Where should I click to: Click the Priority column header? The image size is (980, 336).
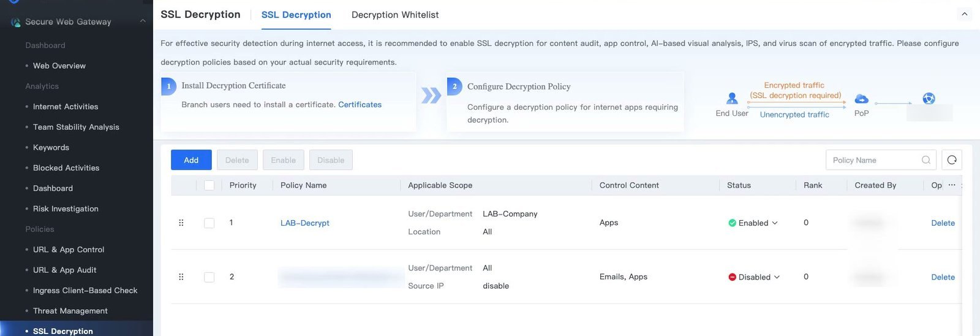(x=243, y=185)
